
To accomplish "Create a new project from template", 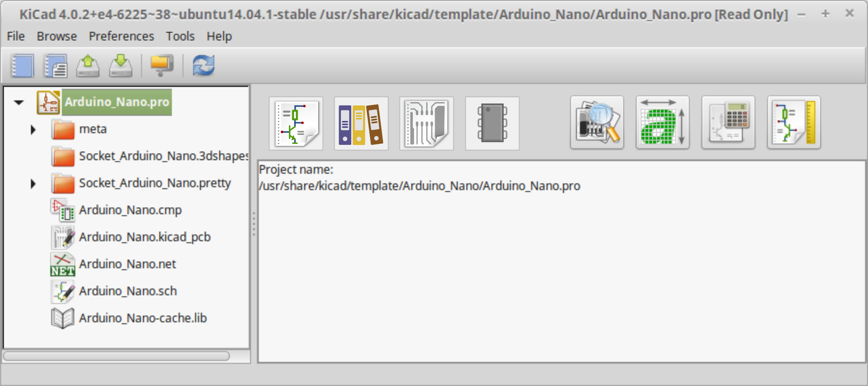I will (x=55, y=66).
